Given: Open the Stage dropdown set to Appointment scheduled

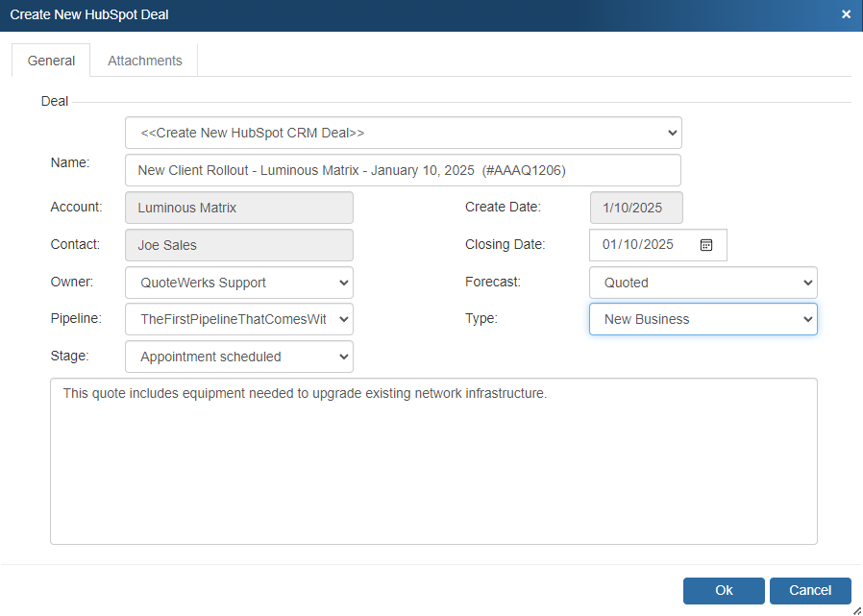Looking at the screenshot, I should coord(239,357).
